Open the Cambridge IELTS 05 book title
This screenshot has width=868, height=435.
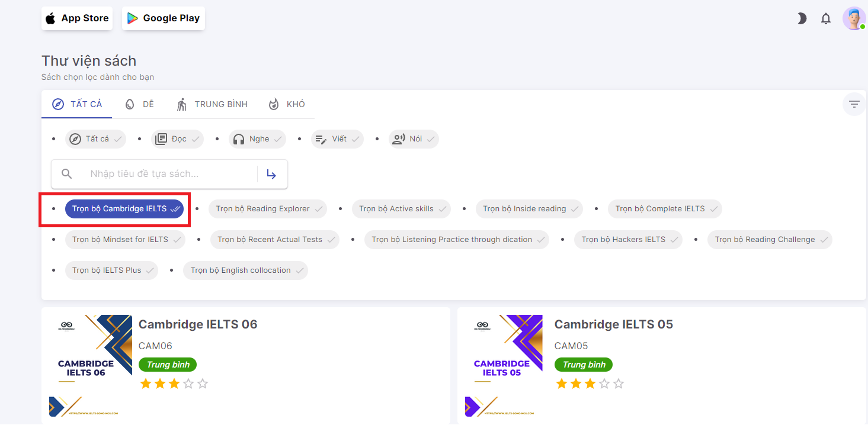tap(614, 324)
